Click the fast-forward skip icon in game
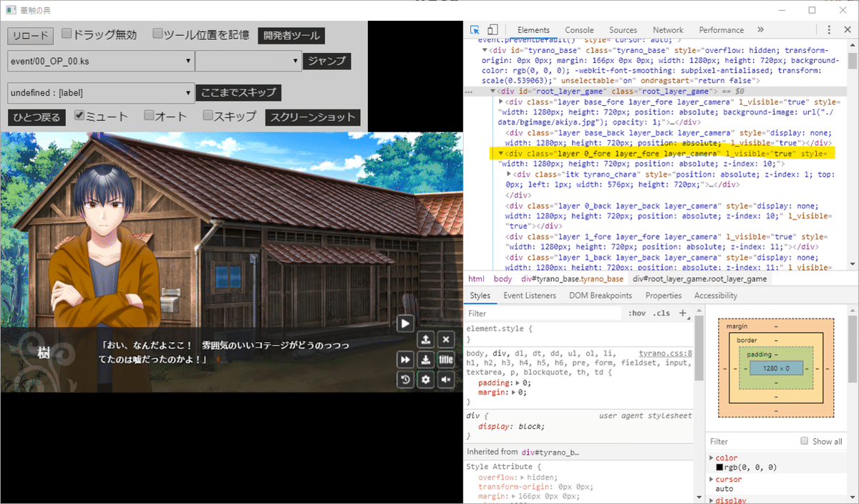 click(405, 359)
